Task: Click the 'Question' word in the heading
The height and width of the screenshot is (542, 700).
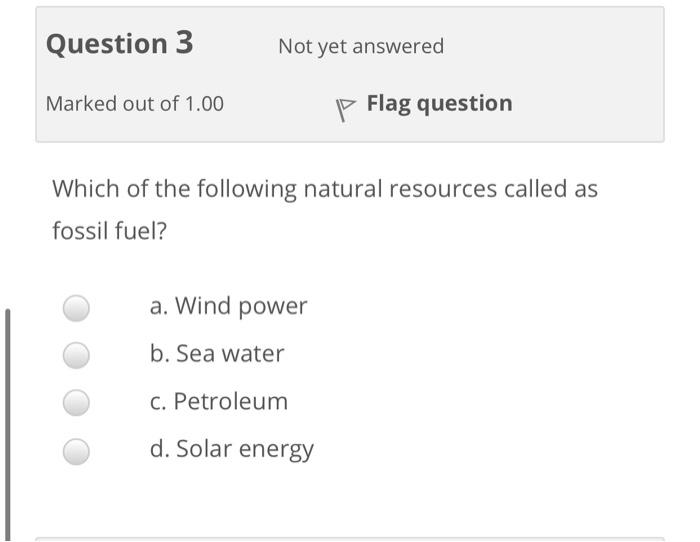Action: [x=108, y=44]
